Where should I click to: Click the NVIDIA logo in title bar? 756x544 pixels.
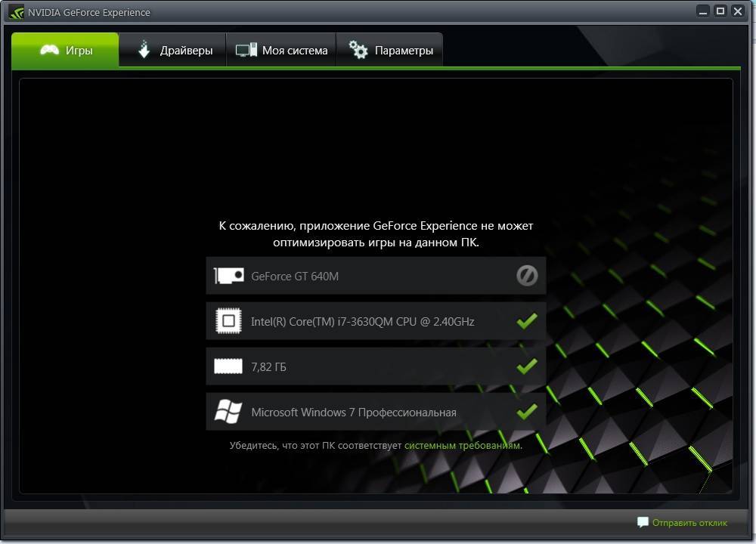coord(17,12)
